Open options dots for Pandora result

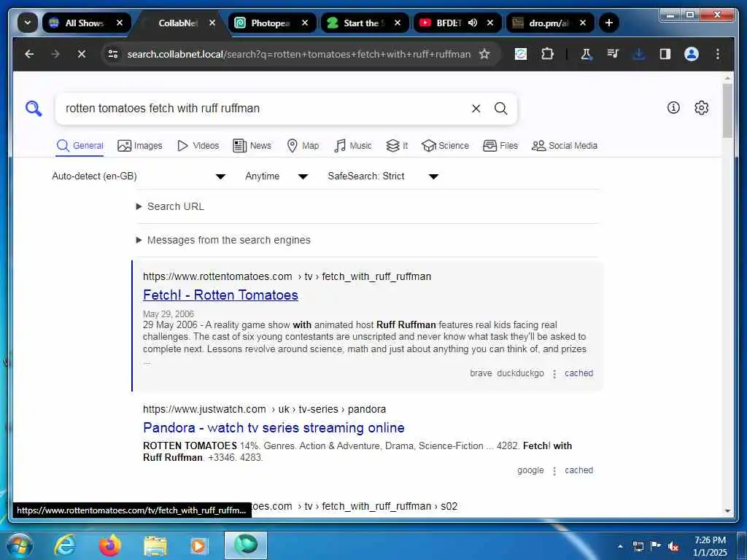554,471
